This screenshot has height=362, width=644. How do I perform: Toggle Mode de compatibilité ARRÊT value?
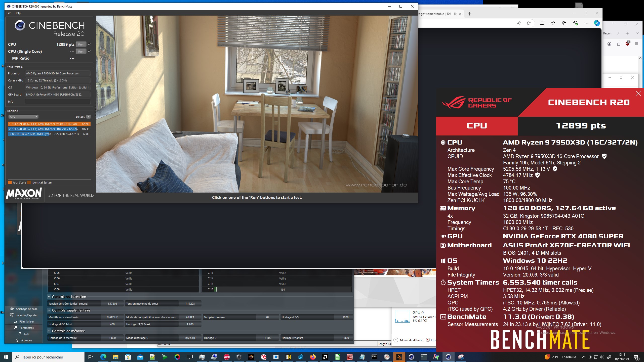click(190, 317)
